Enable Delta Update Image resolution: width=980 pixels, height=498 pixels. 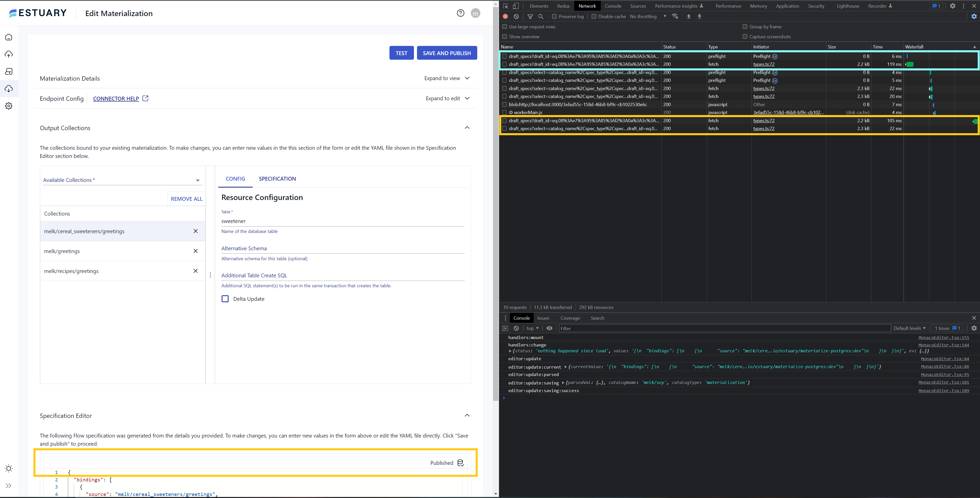click(225, 299)
